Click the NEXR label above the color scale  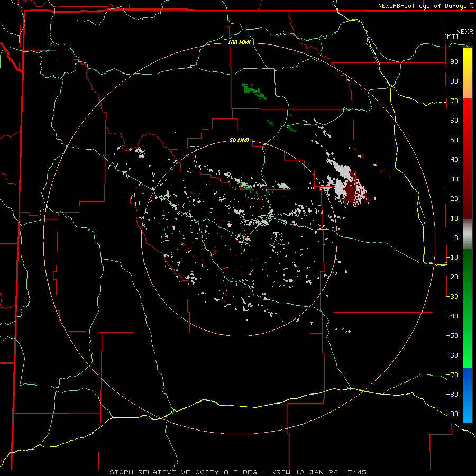pyautogui.click(x=465, y=32)
